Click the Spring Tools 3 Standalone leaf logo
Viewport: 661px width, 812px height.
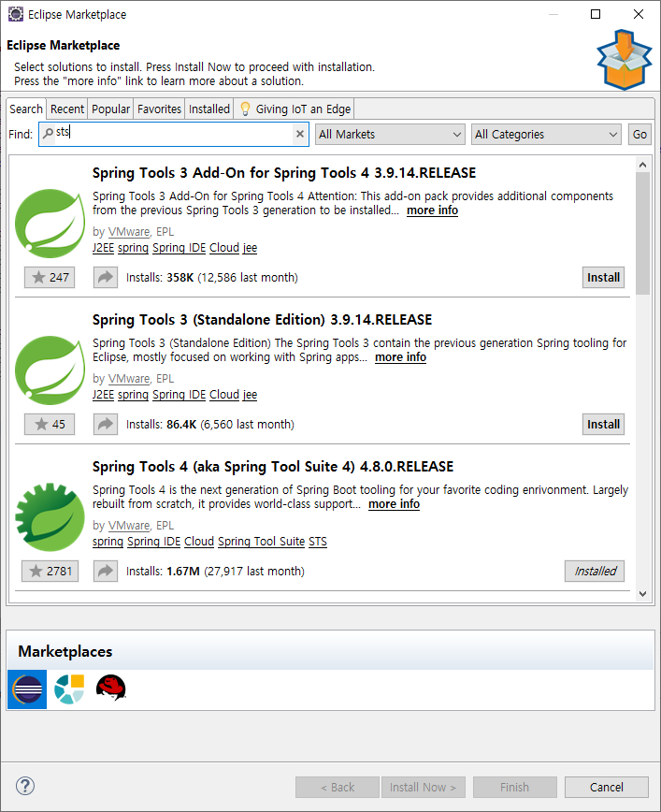click(x=50, y=370)
